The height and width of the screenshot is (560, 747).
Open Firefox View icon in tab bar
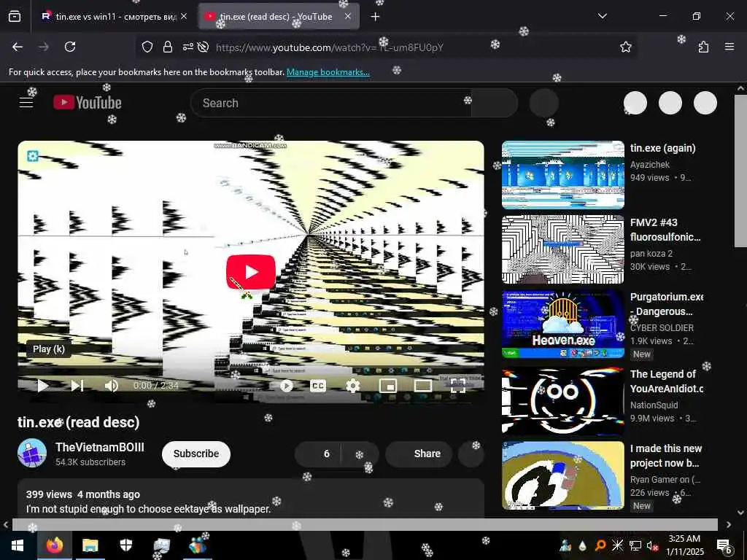tap(15, 17)
